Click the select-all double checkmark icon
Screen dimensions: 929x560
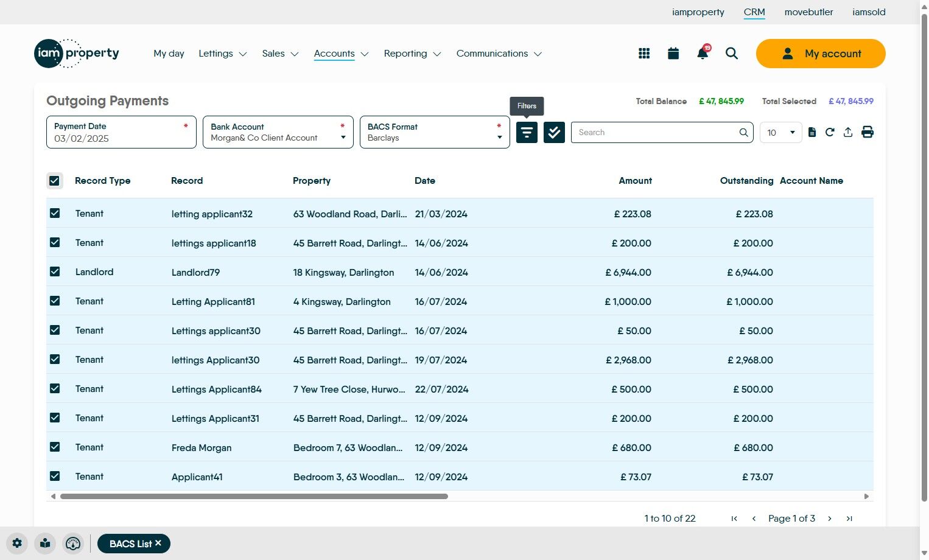(x=554, y=132)
